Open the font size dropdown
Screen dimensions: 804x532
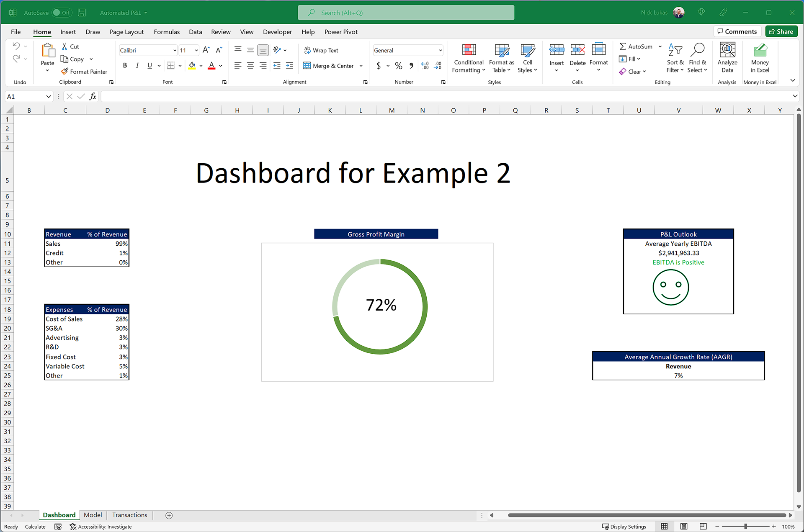pyautogui.click(x=196, y=51)
